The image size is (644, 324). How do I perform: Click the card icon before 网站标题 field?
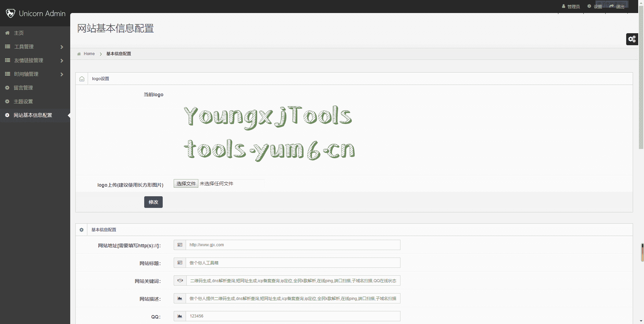click(x=180, y=263)
